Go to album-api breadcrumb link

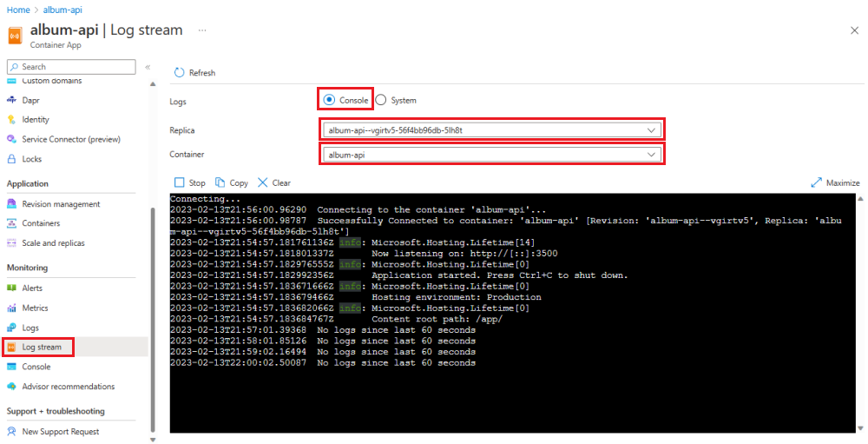[62, 10]
